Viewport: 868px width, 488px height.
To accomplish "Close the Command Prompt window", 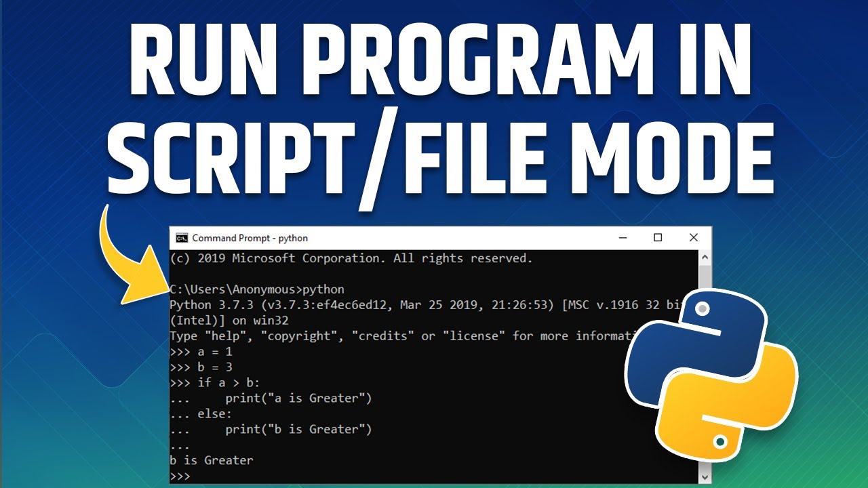I will pos(693,238).
